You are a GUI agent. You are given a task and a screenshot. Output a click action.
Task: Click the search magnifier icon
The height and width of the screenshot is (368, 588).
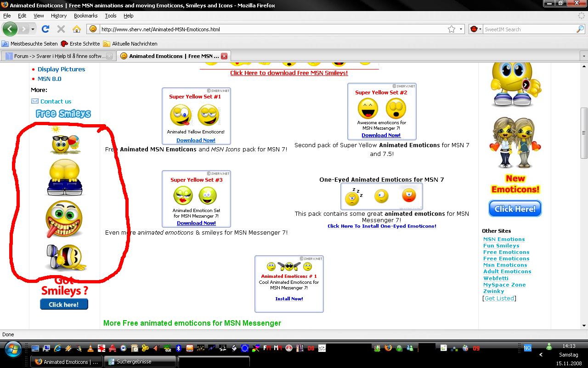tap(580, 29)
